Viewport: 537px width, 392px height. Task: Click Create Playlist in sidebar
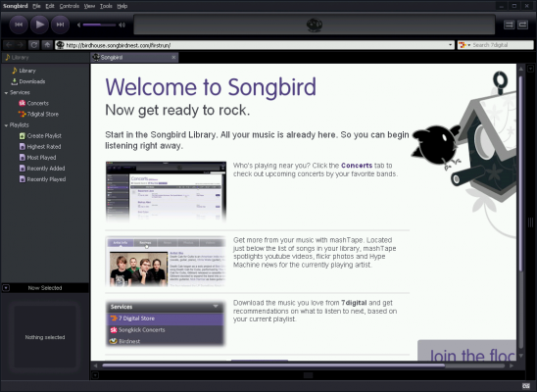click(45, 136)
